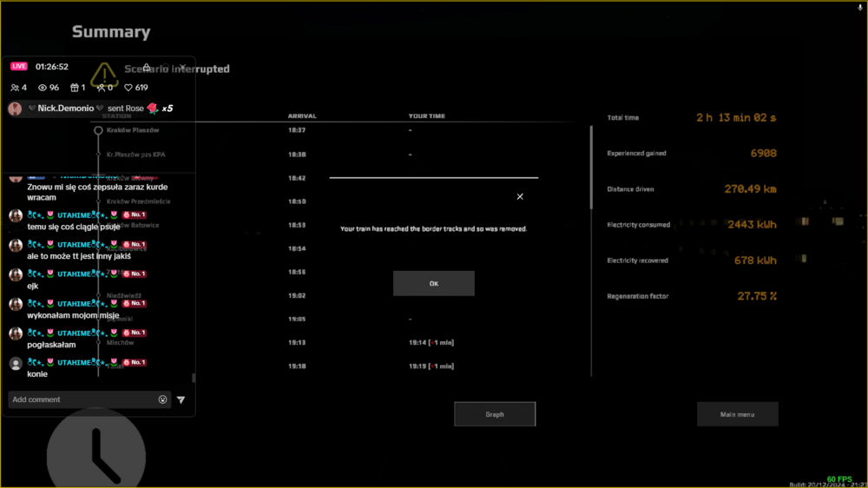This screenshot has width=868, height=488.
Task: Click No.1 badge above 'ejk' message
Action: (135, 274)
